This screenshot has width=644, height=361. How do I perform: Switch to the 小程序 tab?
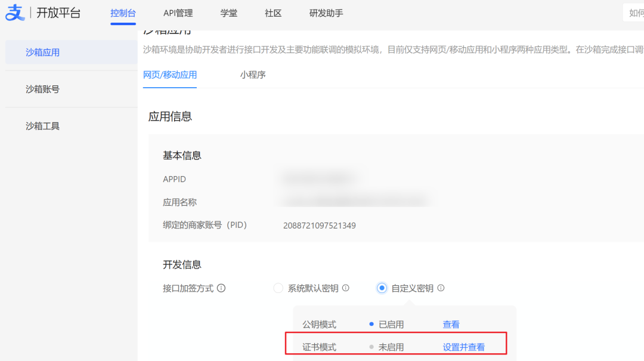point(252,75)
